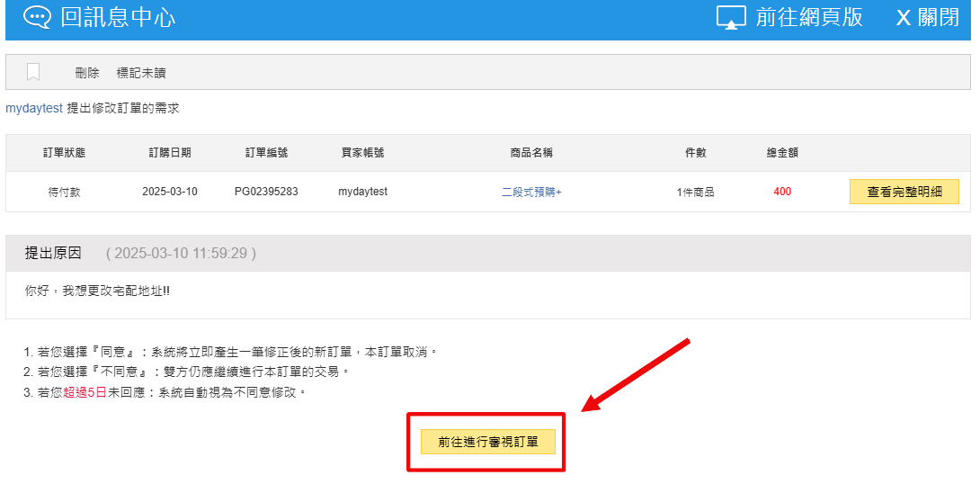Click the 商品名稱 column header
The image size is (980, 484).
[532, 153]
